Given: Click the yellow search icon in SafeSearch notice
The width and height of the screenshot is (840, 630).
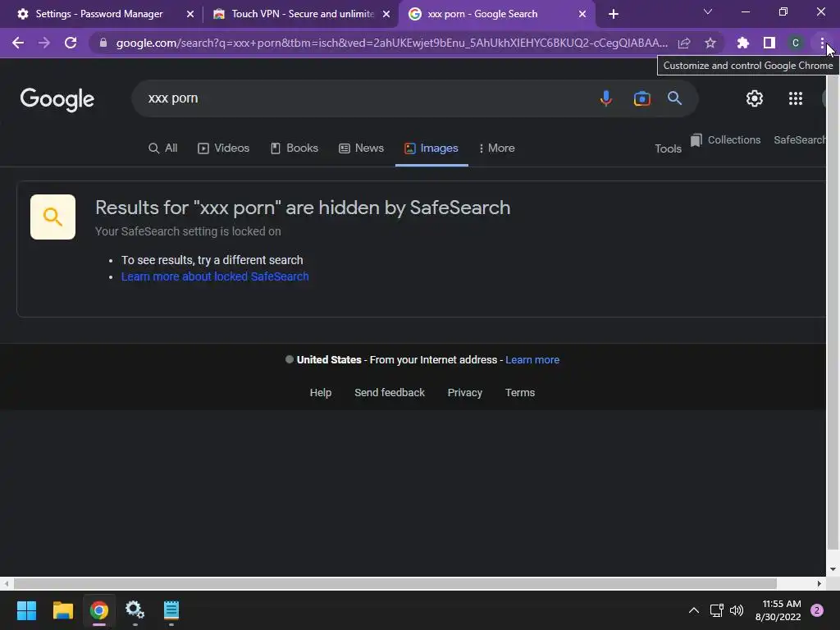Looking at the screenshot, I should pos(52,217).
